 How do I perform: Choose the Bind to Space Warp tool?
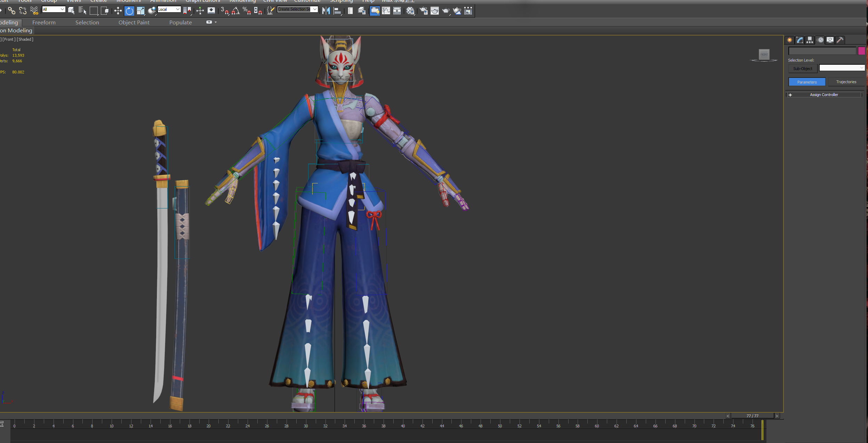click(34, 11)
